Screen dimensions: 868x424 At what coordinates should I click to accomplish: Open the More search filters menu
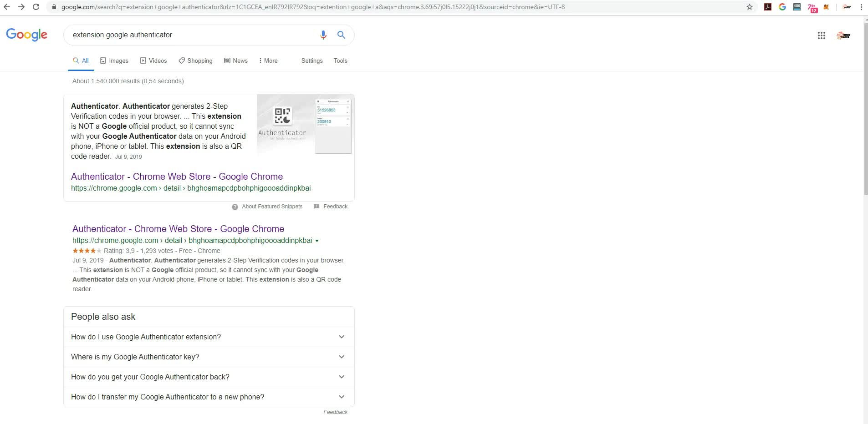pyautogui.click(x=268, y=61)
